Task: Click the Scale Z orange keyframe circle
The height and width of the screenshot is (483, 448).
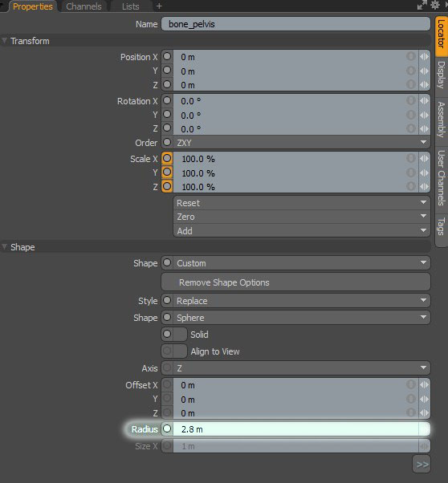Action: coord(167,186)
